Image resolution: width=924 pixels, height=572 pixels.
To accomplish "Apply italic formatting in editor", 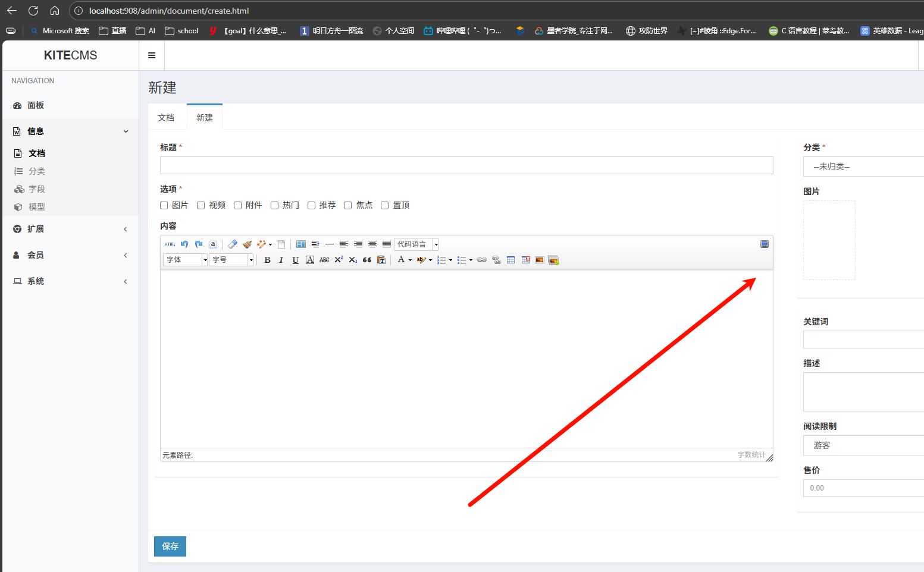I will tap(281, 260).
